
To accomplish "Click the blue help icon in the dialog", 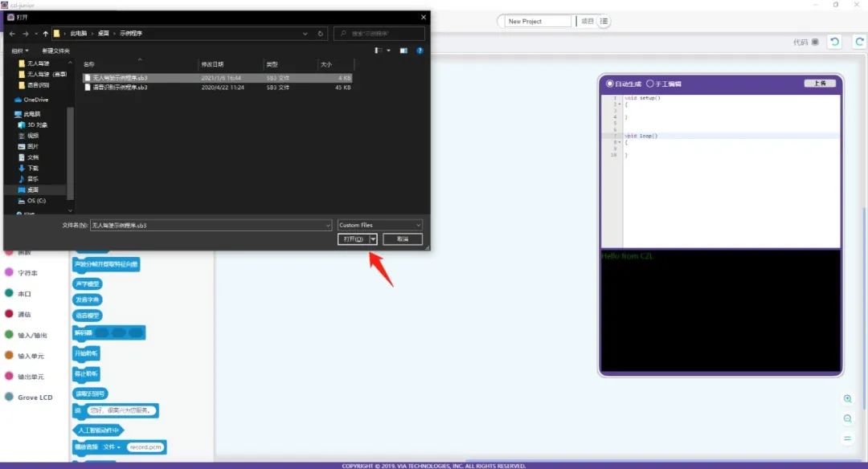I will point(420,51).
